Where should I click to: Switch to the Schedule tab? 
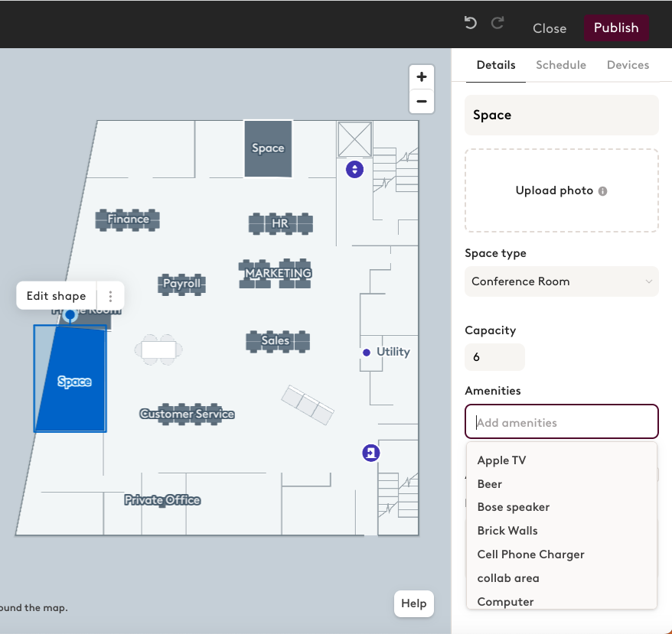561,65
